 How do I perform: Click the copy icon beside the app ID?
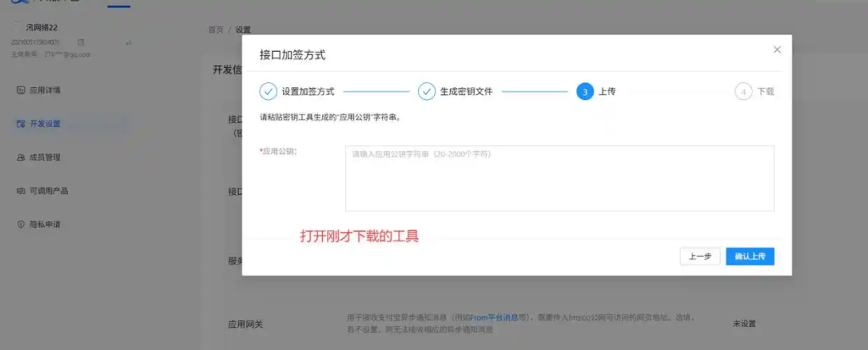(x=80, y=42)
